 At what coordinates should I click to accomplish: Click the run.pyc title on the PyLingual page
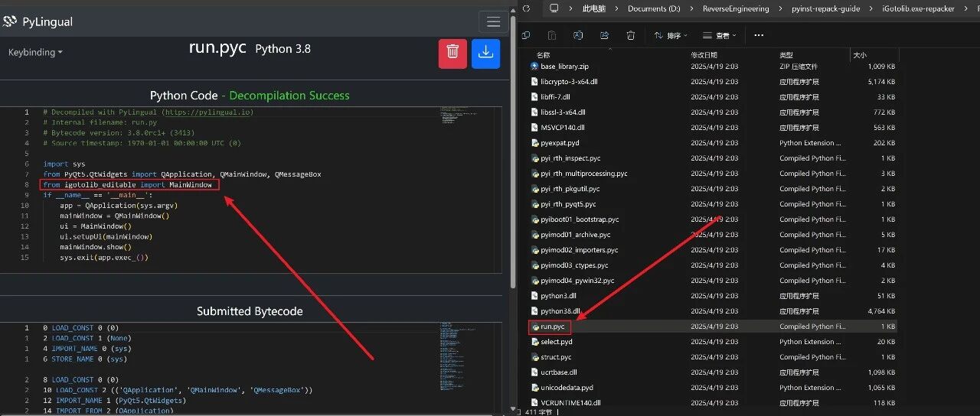point(217,47)
